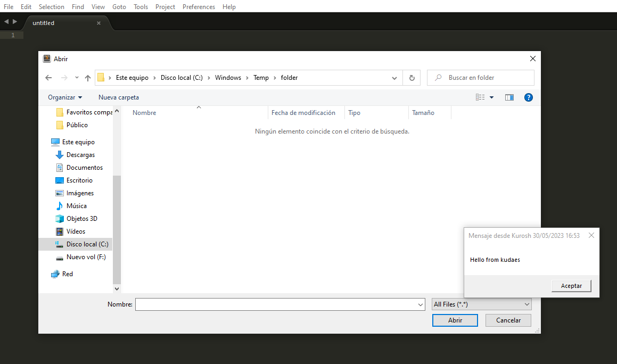This screenshot has height=364, width=617.
Task: Click Este equipo in the address breadcrumb
Action: [x=132, y=78]
